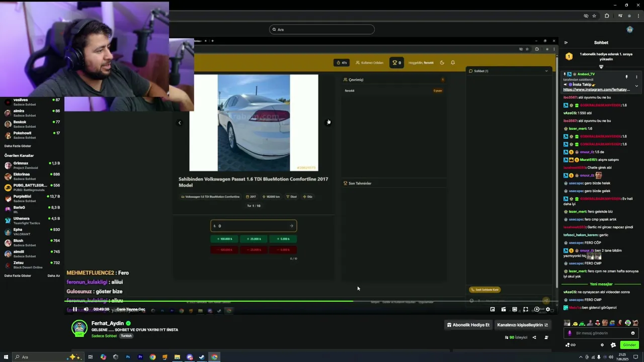
Task: Collapse the in-game Sohbet (1) panel
Action: click(546, 71)
